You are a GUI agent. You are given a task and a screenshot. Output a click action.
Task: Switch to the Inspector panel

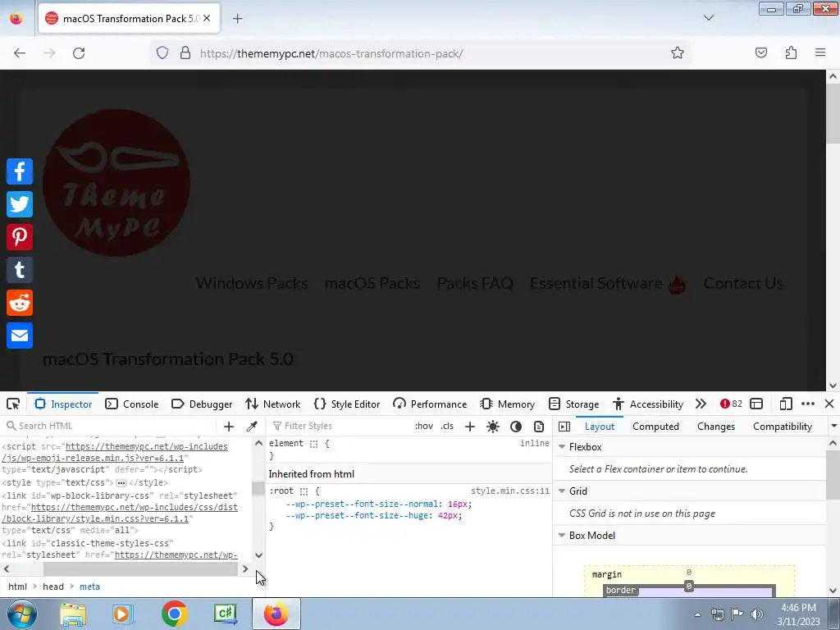63,404
